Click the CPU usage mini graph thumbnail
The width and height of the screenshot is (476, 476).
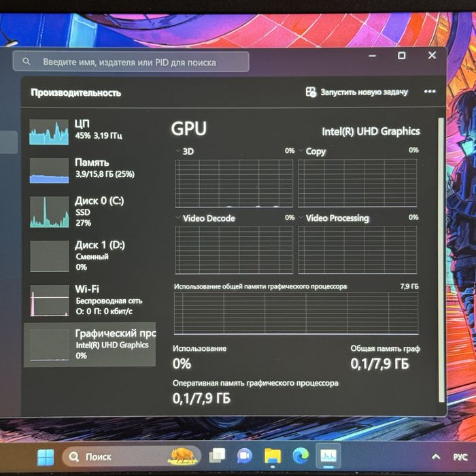pyautogui.click(x=49, y=132)
